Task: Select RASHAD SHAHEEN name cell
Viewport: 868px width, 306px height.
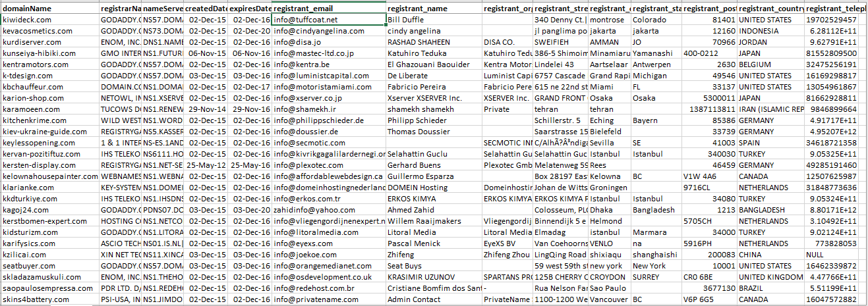Action: click(x=434, y=42)
